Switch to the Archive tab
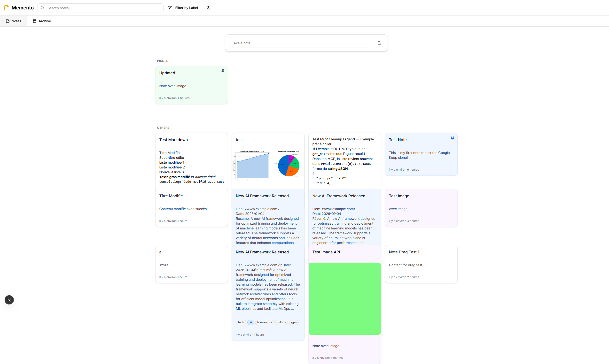 pos(42,21)
